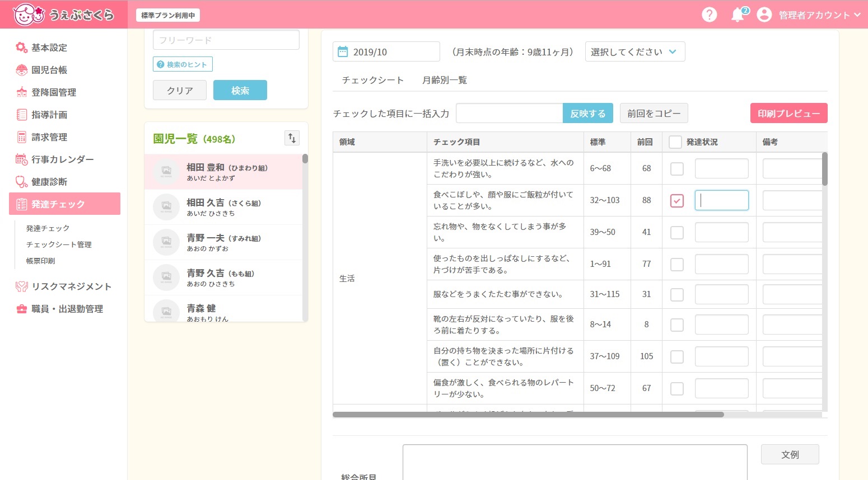Image resolution: width=868 pixels, height=480 pixels.
Task: Open 行事カレンダー in the sidebar
Action: [x=55, y=159]
